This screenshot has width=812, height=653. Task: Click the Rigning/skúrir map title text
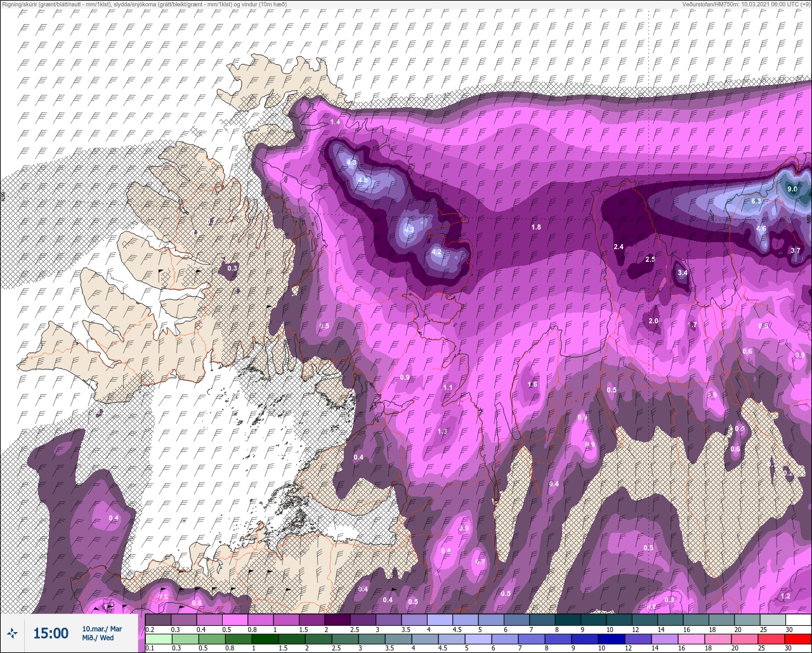click(144, 4)
